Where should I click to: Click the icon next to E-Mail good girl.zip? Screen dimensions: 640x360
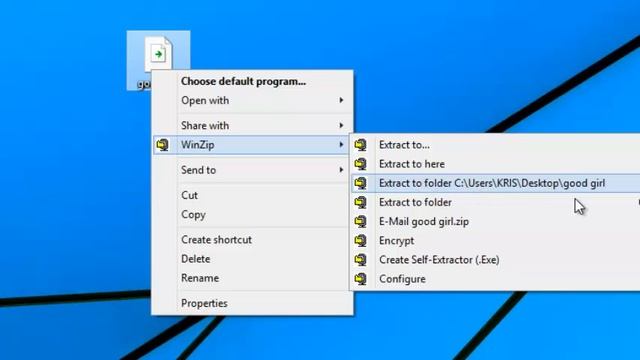pos(360,221)
